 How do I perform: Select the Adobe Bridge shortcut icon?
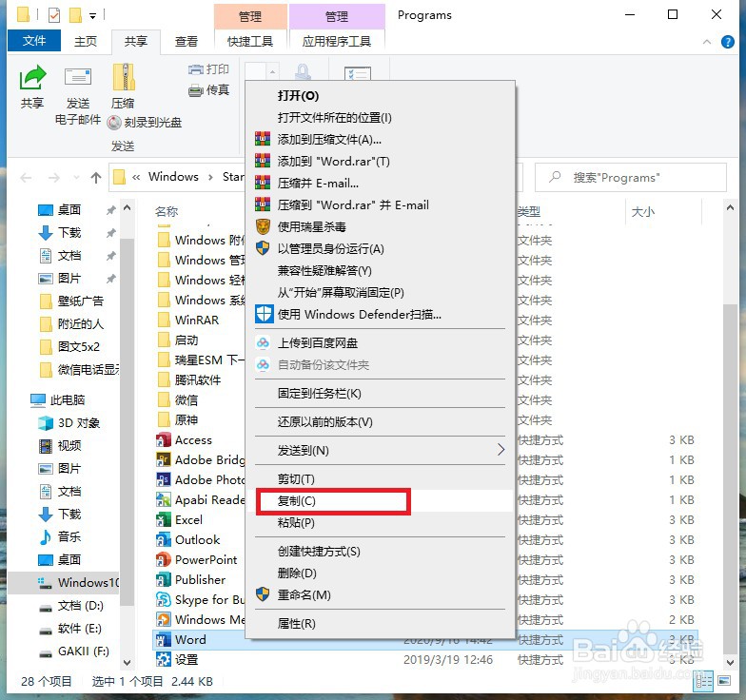164,460
